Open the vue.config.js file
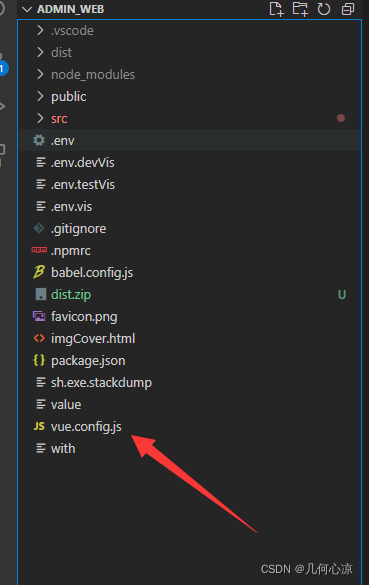369x585 pixels. coord(86,427)
